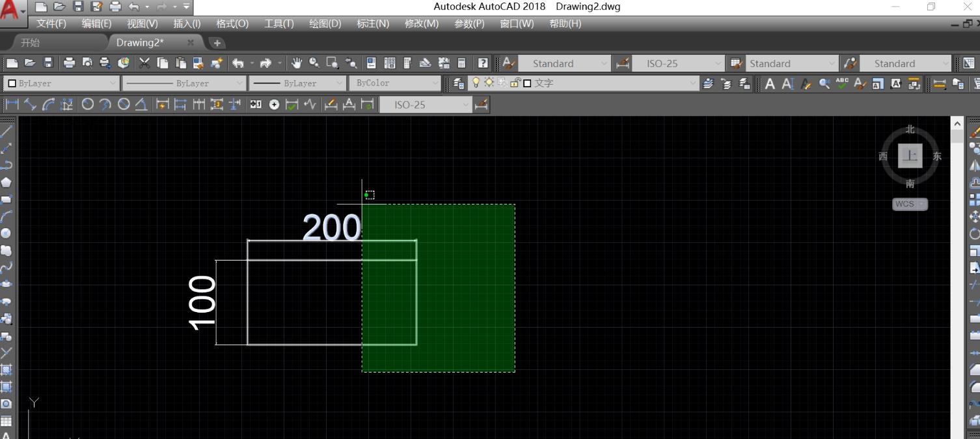Select the Pan hand tool
Viewport: 980px width, 439px height.
[297, 63]
